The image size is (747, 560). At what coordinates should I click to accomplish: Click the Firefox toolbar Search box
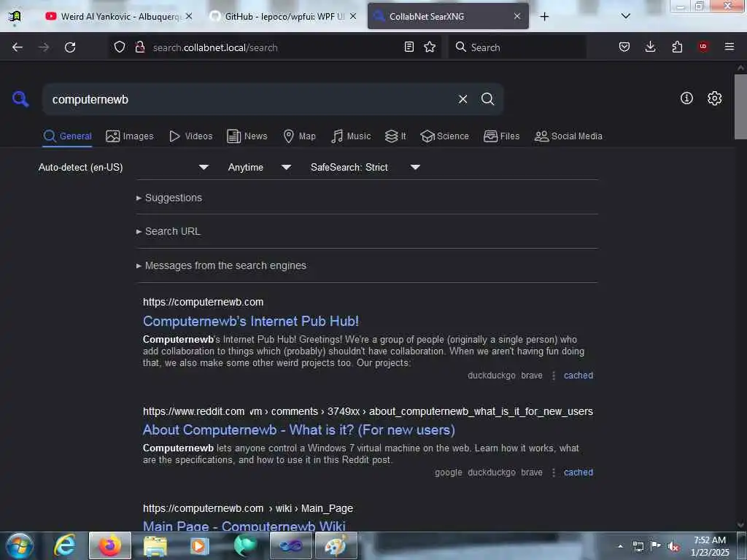(517, 47)
